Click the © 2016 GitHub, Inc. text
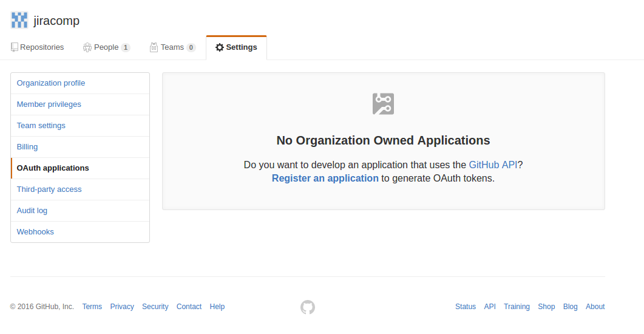Screen dimensions: 644x334 pyautogui.click(x=42, y=307)
